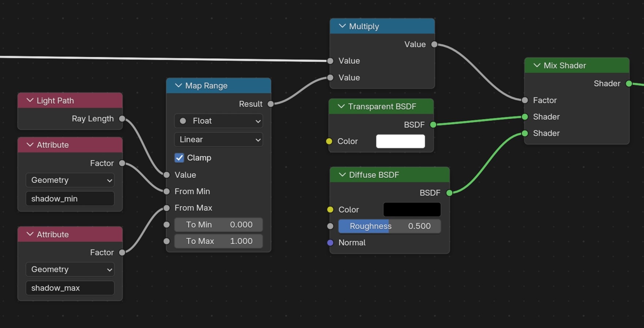Click the Map Range Value input socket
The image size is (644, 328).
[166, 175]
